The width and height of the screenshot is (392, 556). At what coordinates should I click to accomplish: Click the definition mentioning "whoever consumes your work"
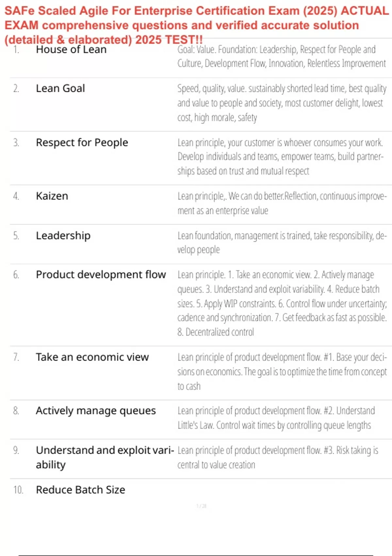pos(280,157)
